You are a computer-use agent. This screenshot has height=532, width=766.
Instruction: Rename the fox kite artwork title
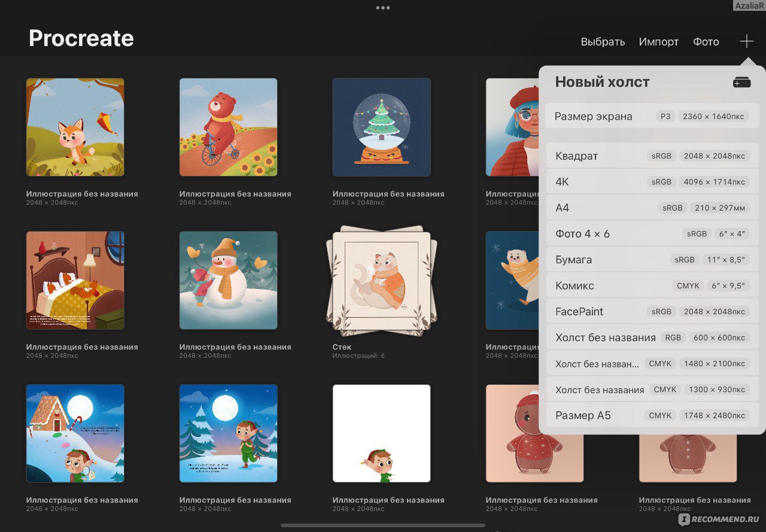click(x=82, y=194)
